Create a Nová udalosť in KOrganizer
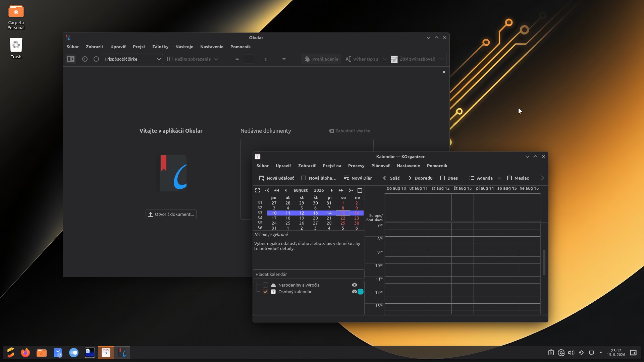Screen dimensions: 644x362 pos(277,178)
